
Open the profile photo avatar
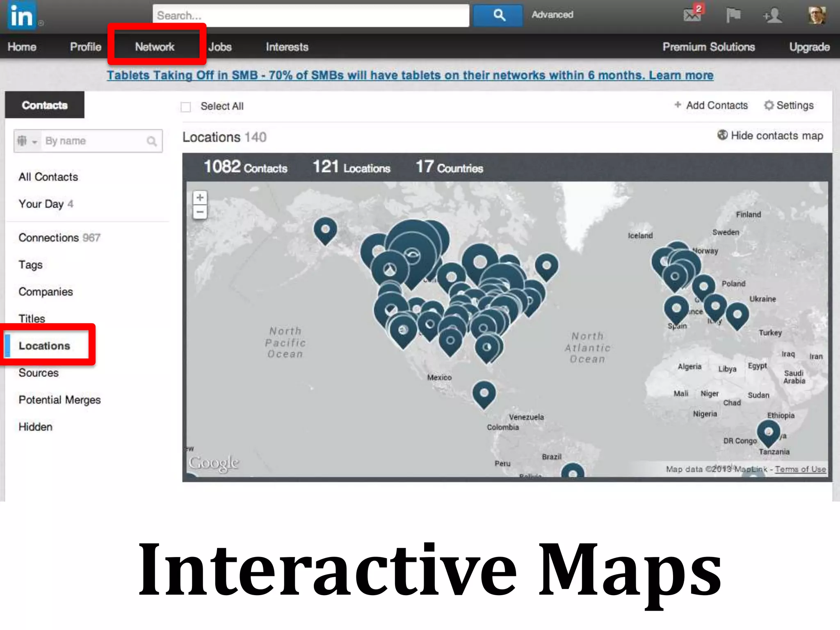(817, 15)
